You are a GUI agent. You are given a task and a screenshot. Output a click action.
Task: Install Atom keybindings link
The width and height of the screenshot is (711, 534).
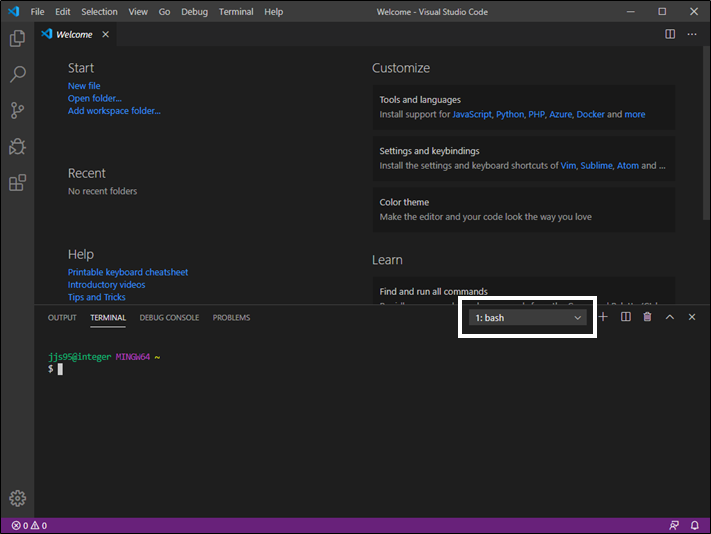tap(628, 165)
